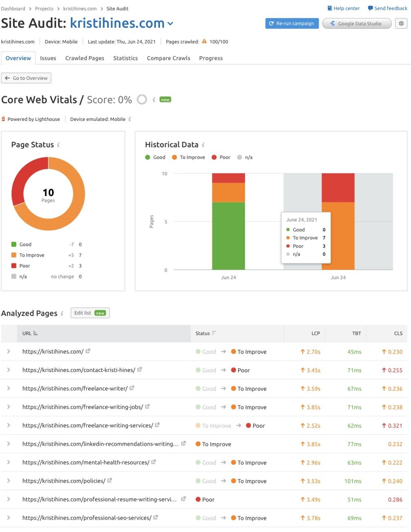The width and height of the screenshot is (411, 532).
Task: Expand the professional-seo-services row
Action: click(x=9, y=518)
